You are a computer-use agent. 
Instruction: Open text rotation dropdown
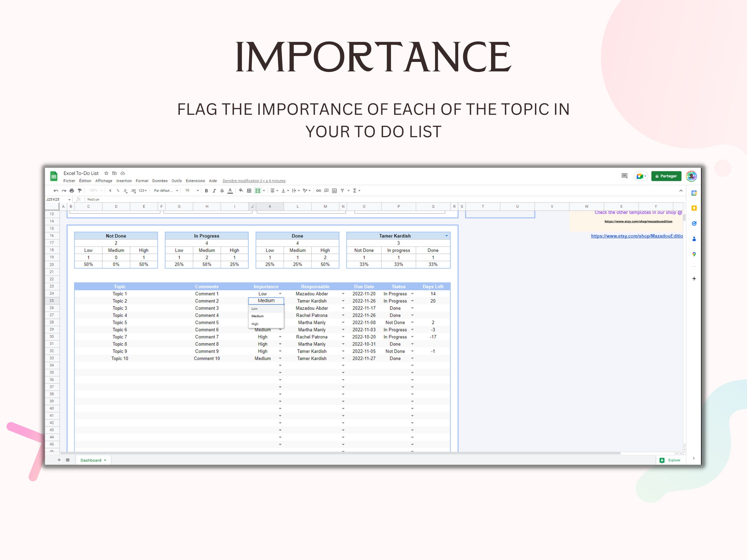click(307, 191)
